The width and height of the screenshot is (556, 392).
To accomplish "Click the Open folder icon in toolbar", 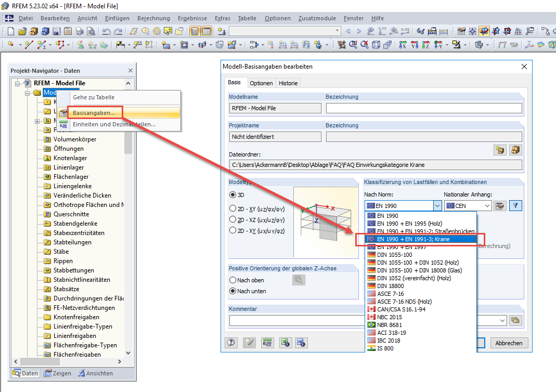I will [x=22, y=31].
